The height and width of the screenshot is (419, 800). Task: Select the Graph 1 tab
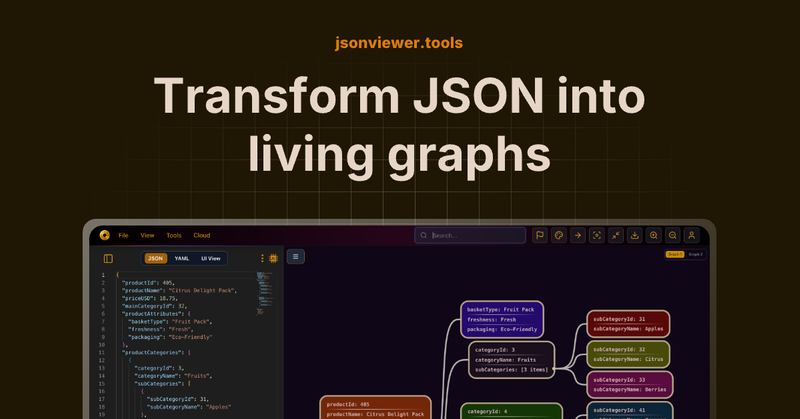point(674,254)
